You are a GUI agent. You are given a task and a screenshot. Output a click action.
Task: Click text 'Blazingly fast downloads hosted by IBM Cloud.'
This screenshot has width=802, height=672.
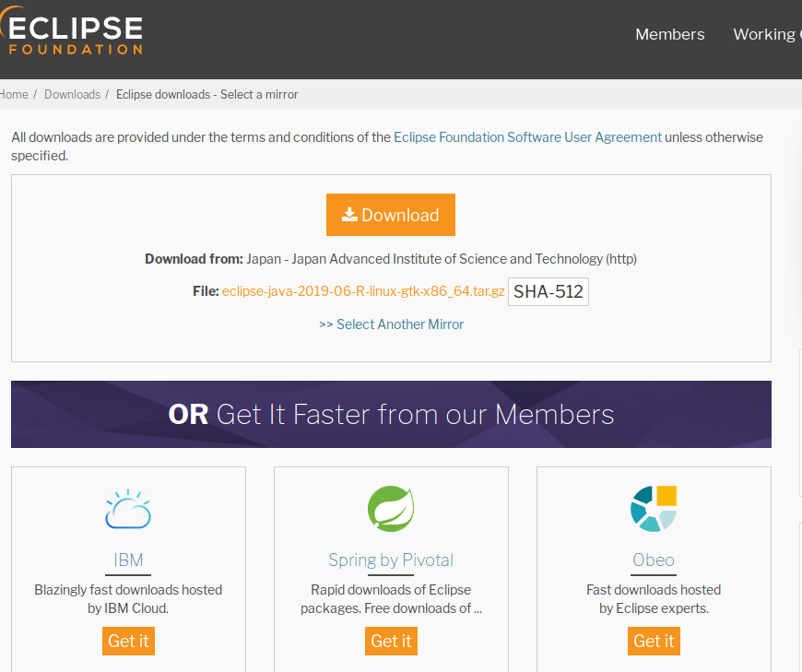click(128, 599)
